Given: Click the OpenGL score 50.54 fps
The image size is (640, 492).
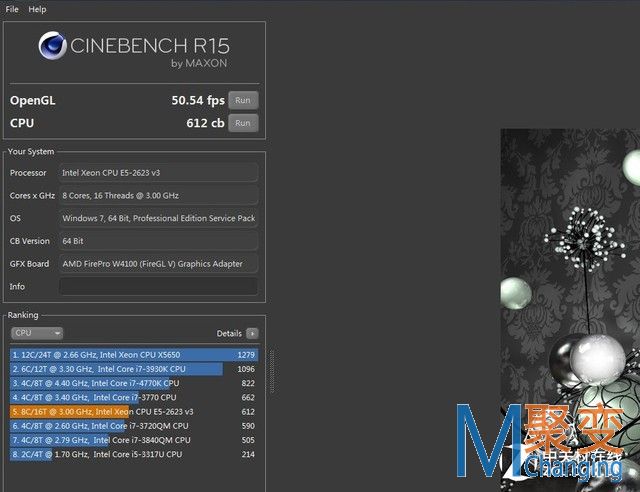Looking at the screenshot, I should [198, 100].
